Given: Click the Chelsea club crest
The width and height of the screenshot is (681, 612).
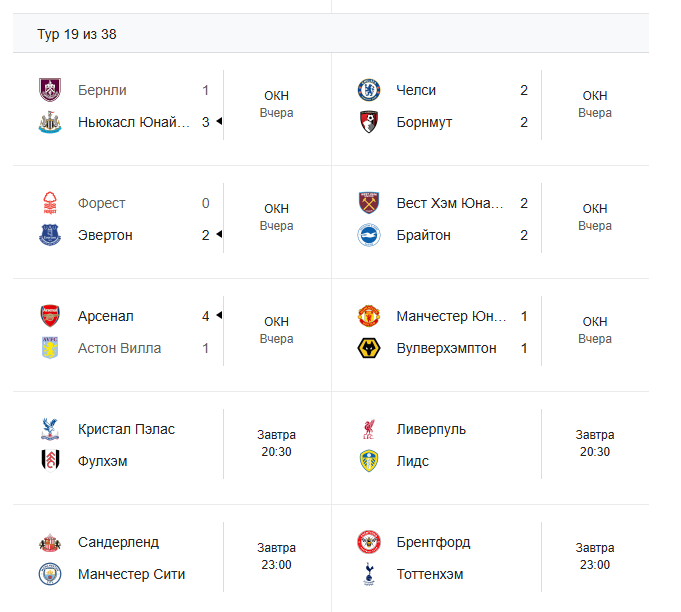Looking at the screenshot, I should tap(369, 90).
